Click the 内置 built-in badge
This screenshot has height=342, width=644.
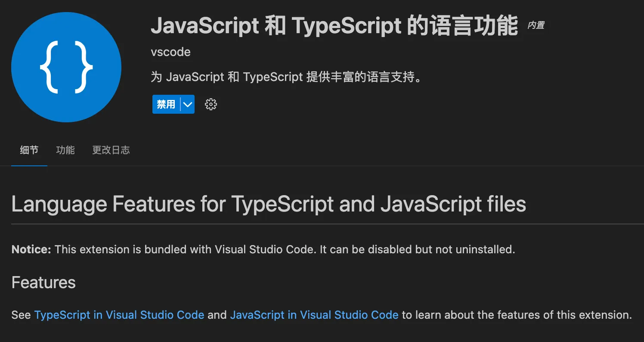tap(536, 25)
